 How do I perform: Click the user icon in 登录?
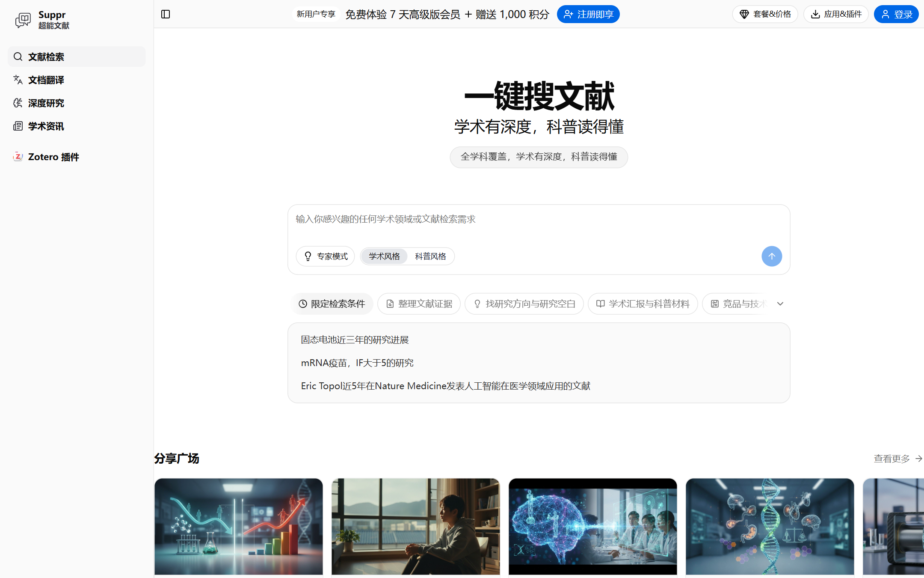click(x=885, y=14)
